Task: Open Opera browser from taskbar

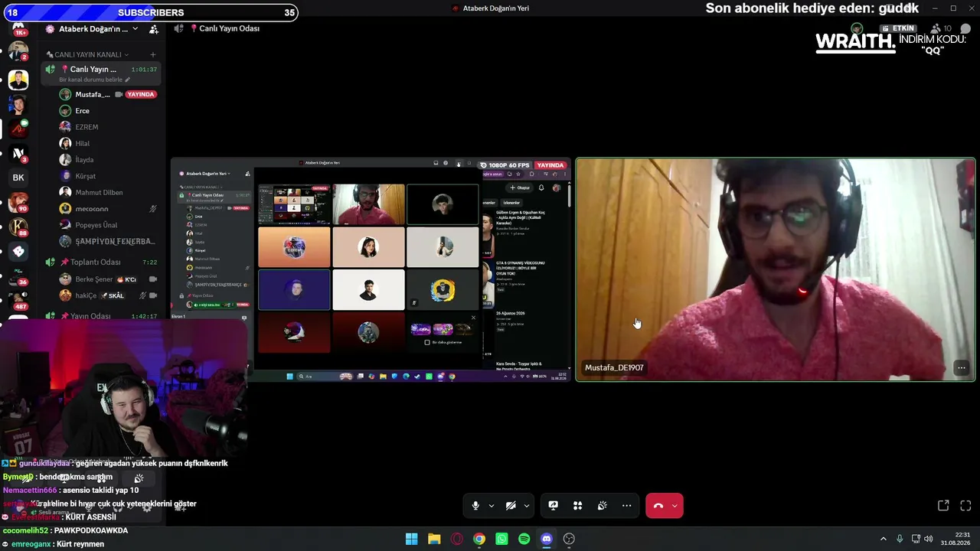Action: [457, 539]
